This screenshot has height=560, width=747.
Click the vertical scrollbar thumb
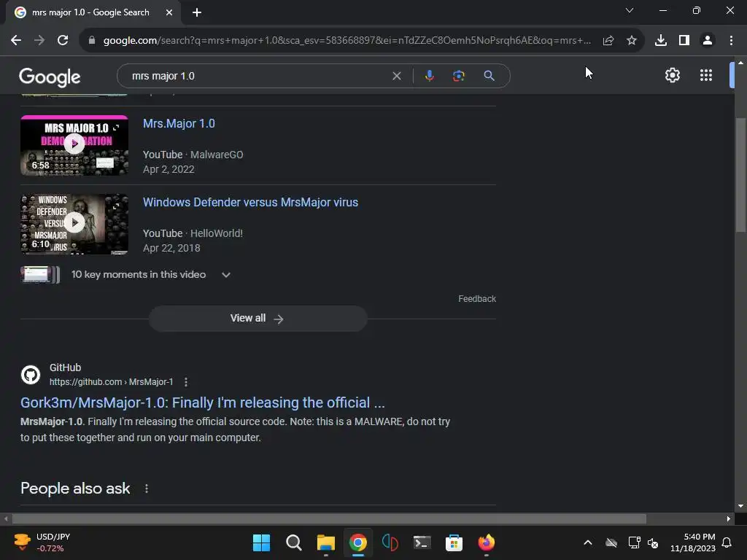pos(740,174)
